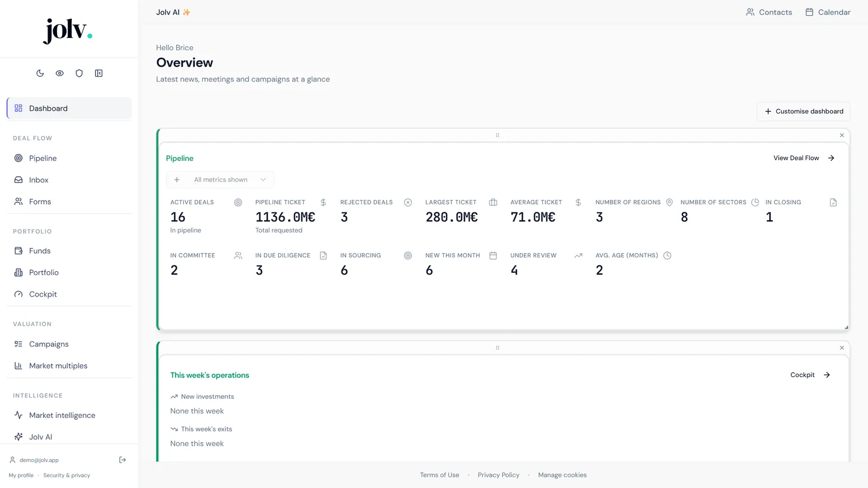Toggle dark mode moon icon

(x=40, y=73)
